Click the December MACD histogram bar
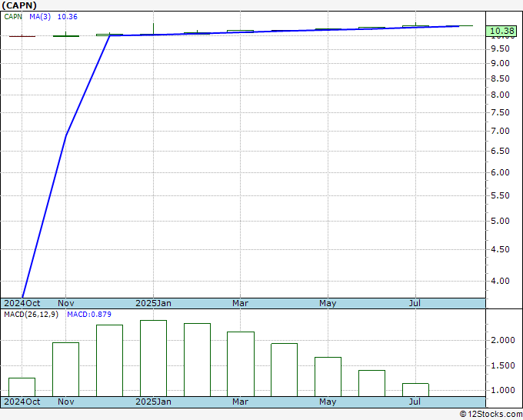523x420 pixels. (109, 361)
